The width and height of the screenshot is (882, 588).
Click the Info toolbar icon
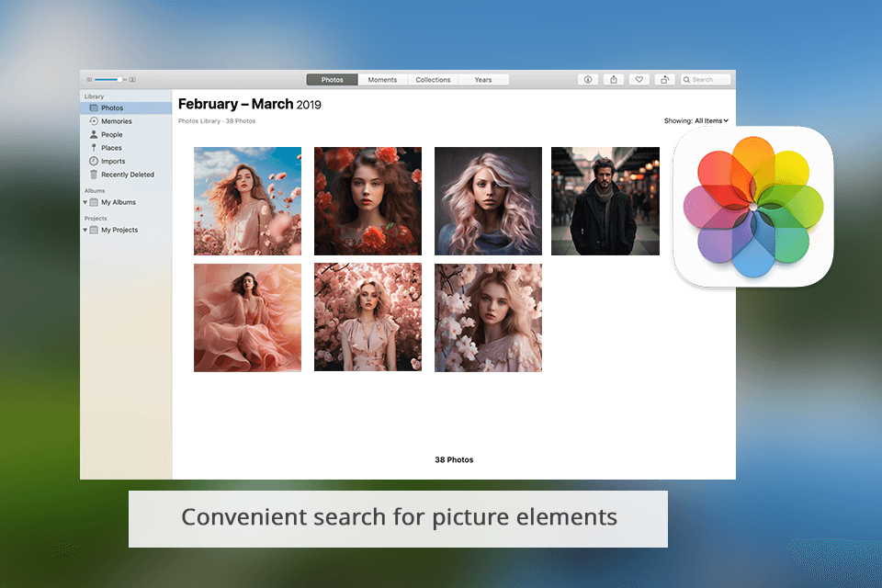coord(587,79)
